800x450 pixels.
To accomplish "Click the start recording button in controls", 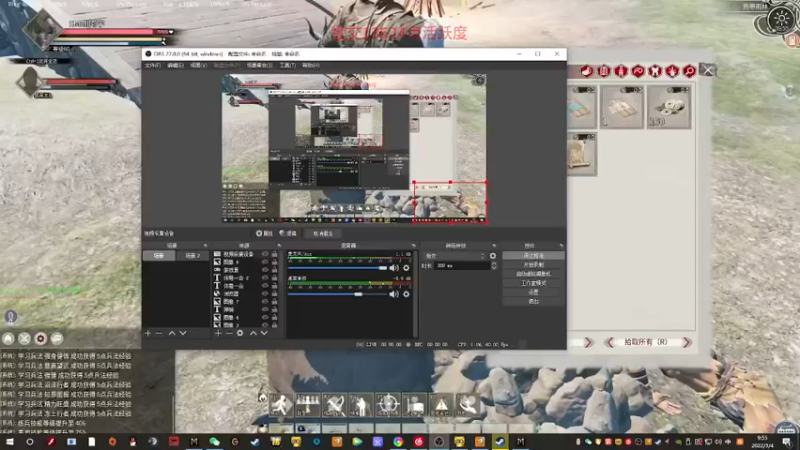I will 534,265.
